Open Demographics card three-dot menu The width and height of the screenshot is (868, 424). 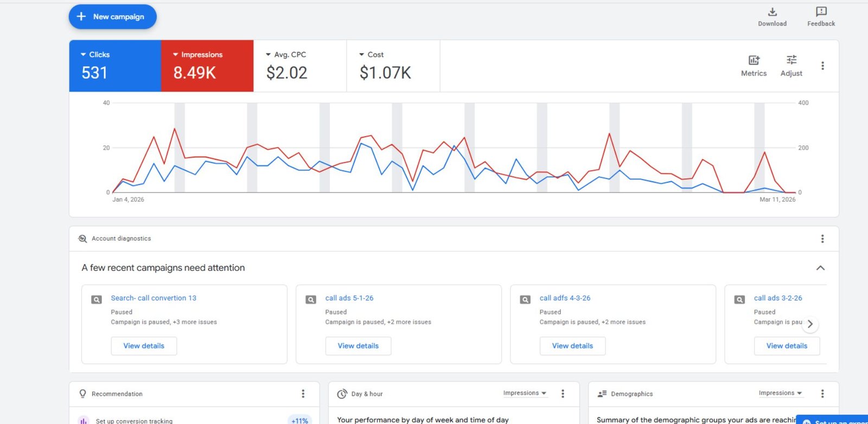(822, 394)
